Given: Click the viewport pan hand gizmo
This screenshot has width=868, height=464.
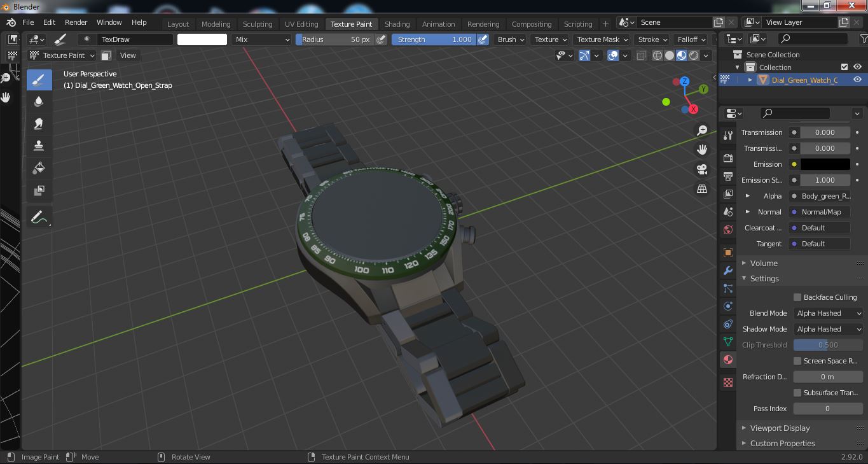Looking at the screenshot, I should coord(702,150).
